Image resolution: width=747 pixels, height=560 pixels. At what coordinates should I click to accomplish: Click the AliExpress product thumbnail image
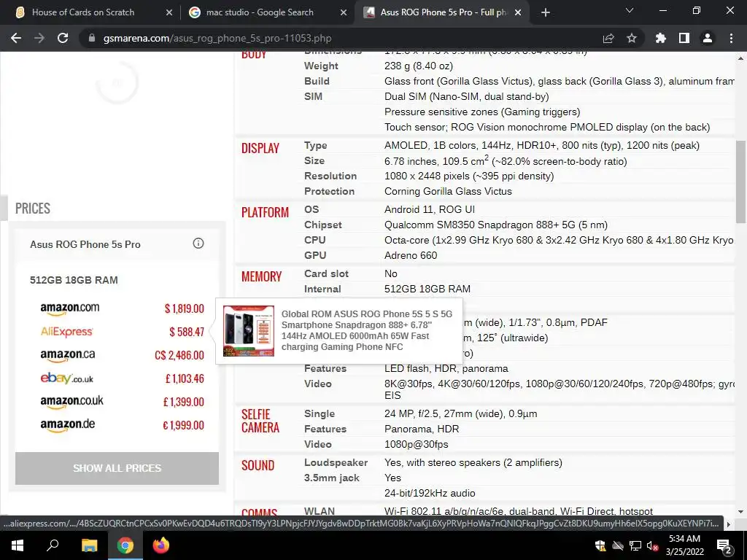click(249, 331)
